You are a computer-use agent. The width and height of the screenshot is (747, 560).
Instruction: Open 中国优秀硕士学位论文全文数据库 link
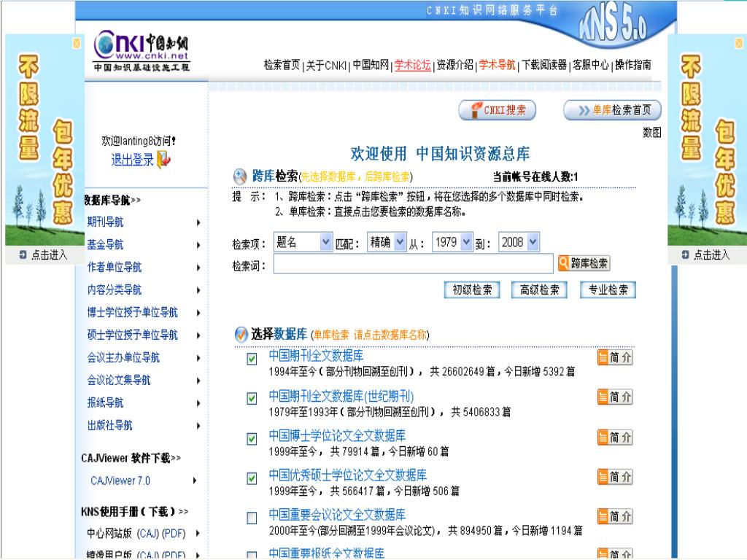pyautogui.click(x=348, y=475)
